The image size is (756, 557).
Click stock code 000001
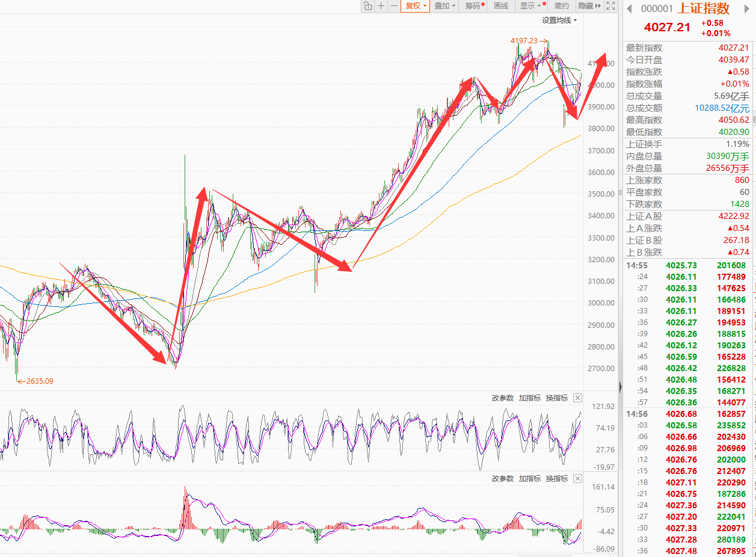[x=657, y=9]
